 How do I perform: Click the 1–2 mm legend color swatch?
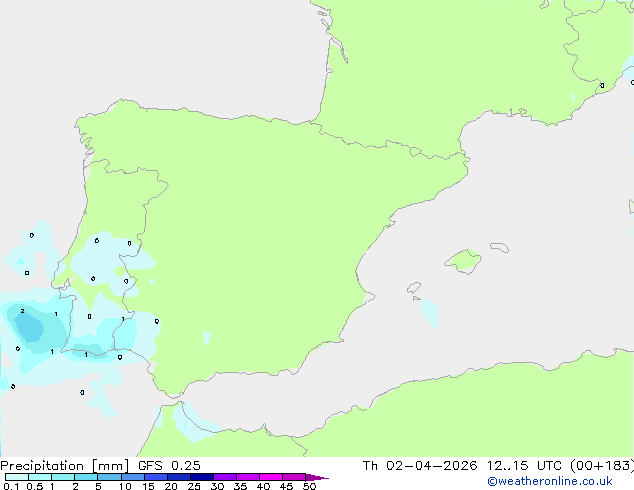coord(63,477)
